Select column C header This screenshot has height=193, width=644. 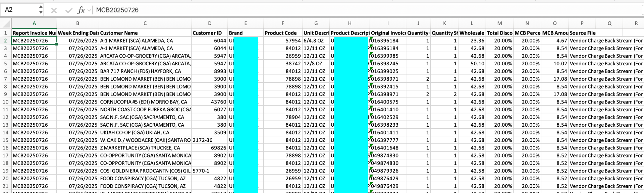click(x=145, y=23)
